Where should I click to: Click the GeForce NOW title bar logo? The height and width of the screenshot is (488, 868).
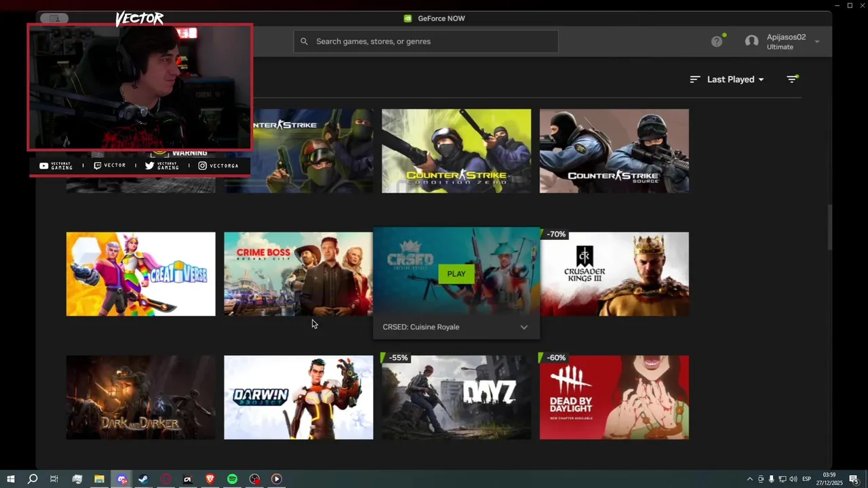point(408,18)
